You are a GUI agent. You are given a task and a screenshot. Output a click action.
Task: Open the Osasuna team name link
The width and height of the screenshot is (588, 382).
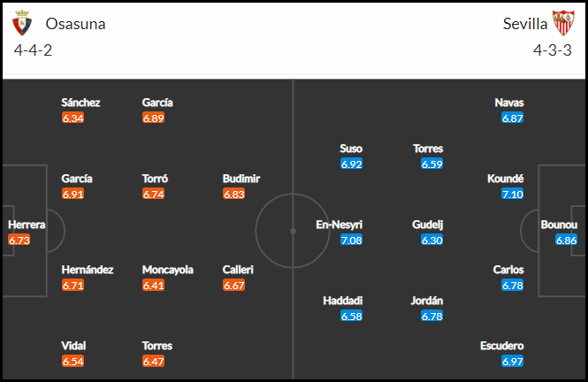pyautogui.click(x=75, y=24)
